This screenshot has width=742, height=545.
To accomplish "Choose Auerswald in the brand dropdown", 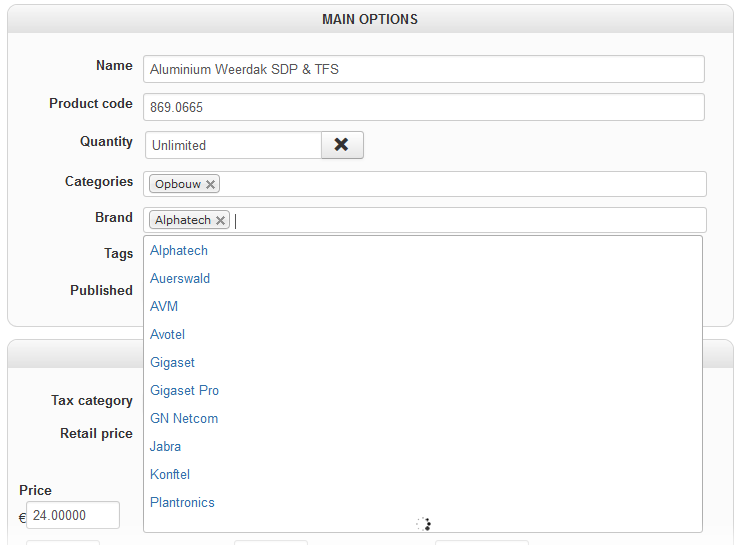I will (x=180, y=279).
